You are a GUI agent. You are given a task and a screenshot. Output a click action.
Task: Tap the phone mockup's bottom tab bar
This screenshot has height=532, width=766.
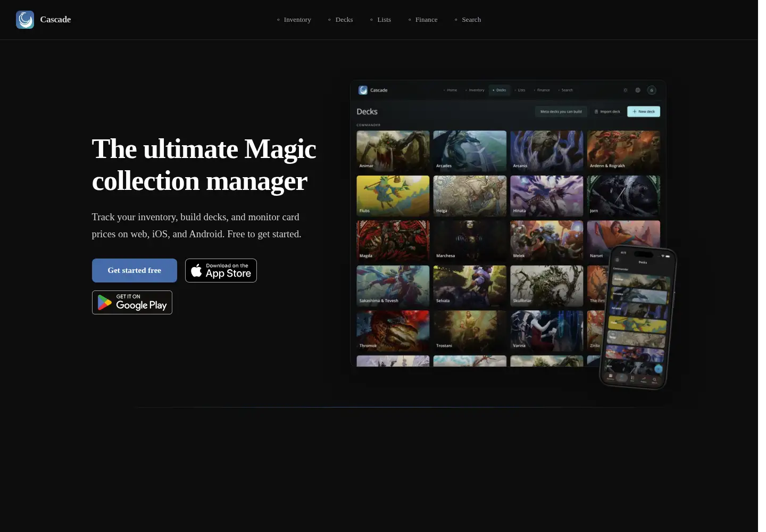click(633, 378)
